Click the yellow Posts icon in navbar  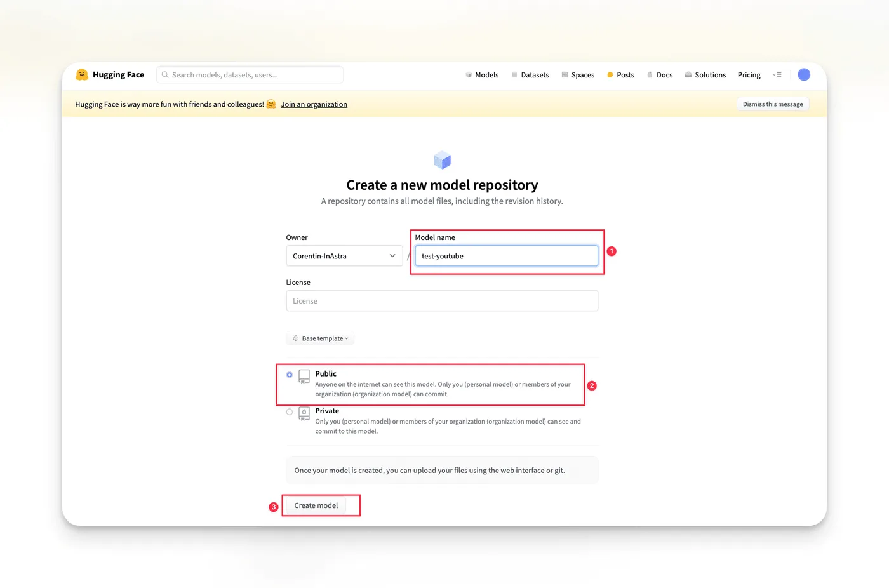tap(610, 75)
